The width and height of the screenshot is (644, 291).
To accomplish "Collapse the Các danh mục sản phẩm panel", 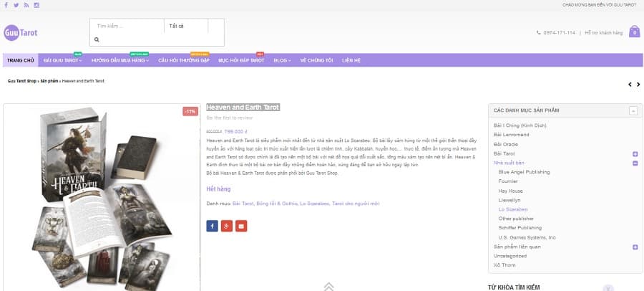I will point(633,110).
